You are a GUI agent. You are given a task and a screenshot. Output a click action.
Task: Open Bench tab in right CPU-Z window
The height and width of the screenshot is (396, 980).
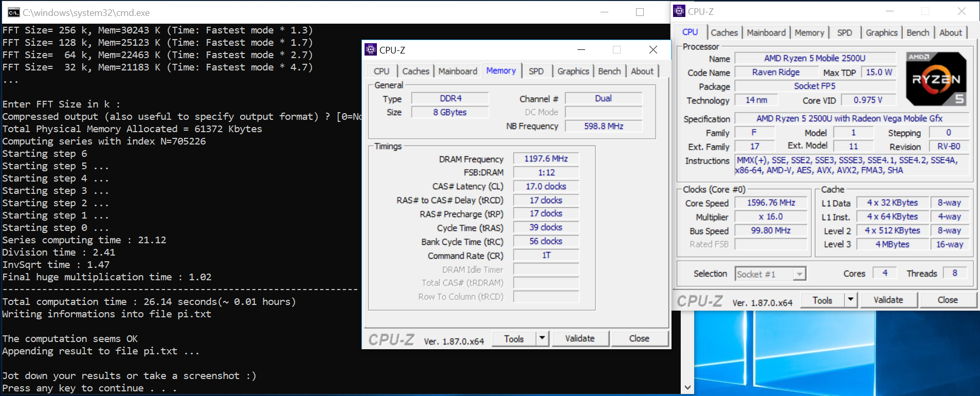(918, 33)
